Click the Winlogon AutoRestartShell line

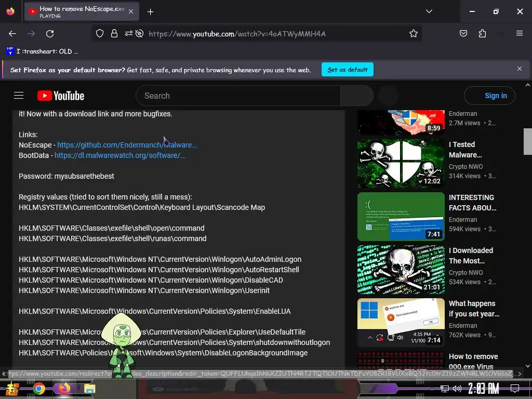pos(159,270)
